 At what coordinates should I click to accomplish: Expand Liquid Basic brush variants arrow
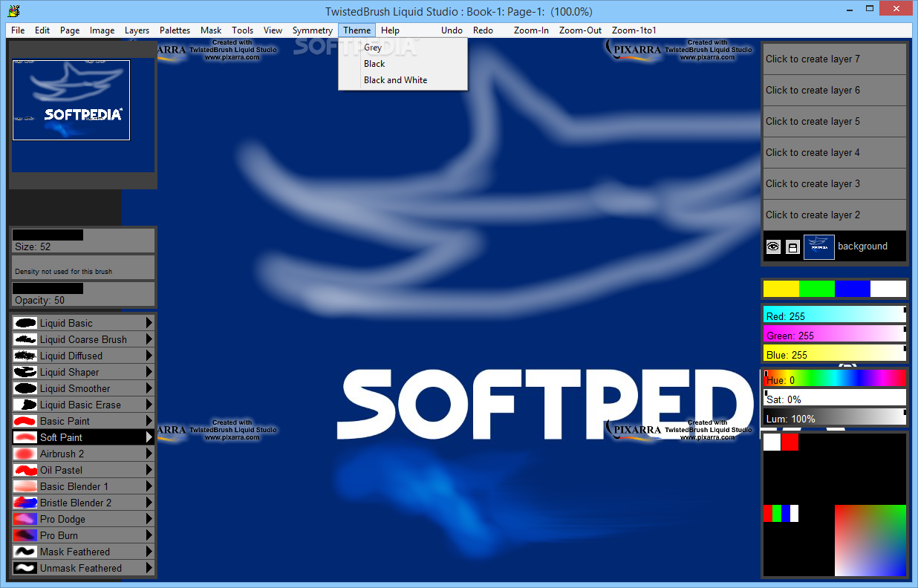coord(149,323)
